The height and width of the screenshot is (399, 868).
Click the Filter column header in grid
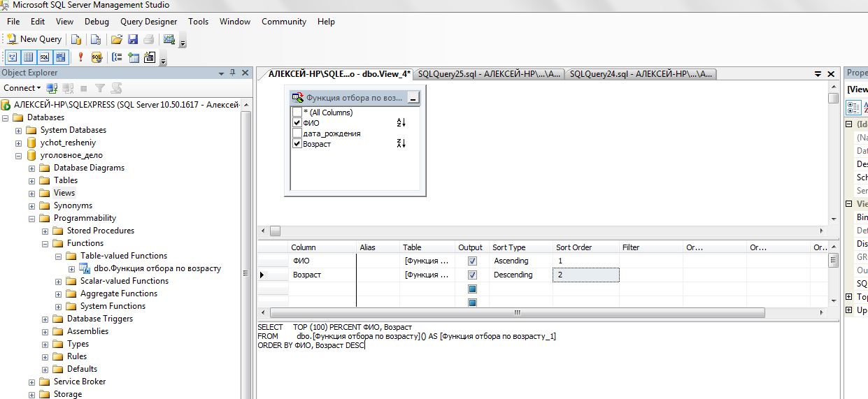click(x=650, y=247)
